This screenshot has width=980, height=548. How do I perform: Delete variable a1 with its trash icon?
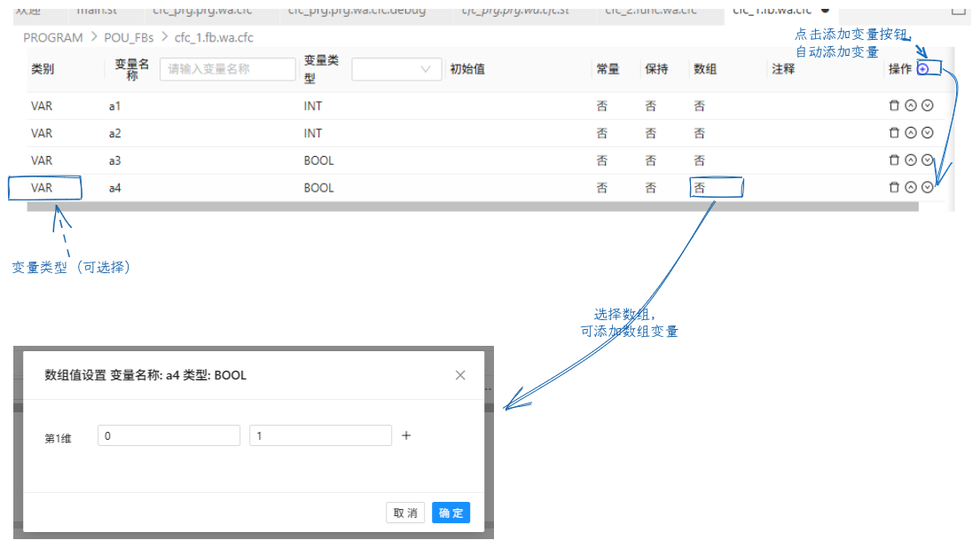coord(894,106)
